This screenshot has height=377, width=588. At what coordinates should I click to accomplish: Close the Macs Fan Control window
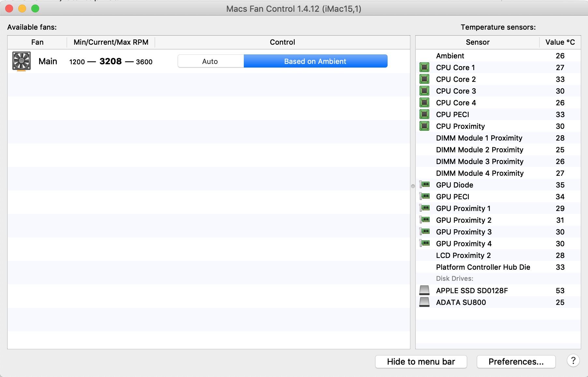pyautogui.click(x=9, y=8)
